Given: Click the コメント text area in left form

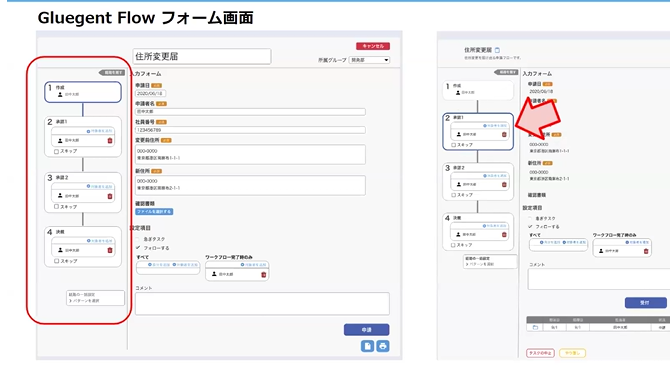Looking at the screenshot, I should 262,304.
